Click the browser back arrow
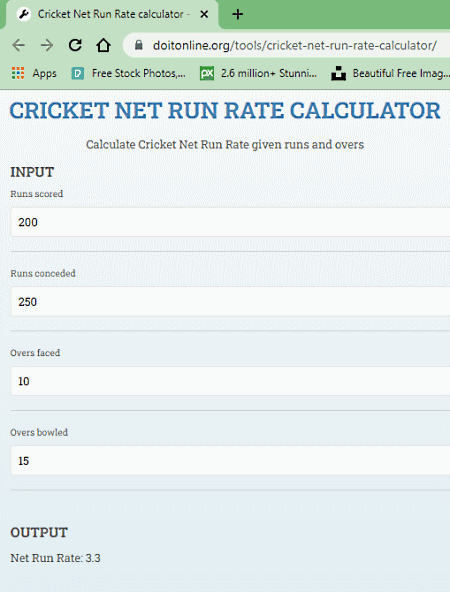 point(18,45)
